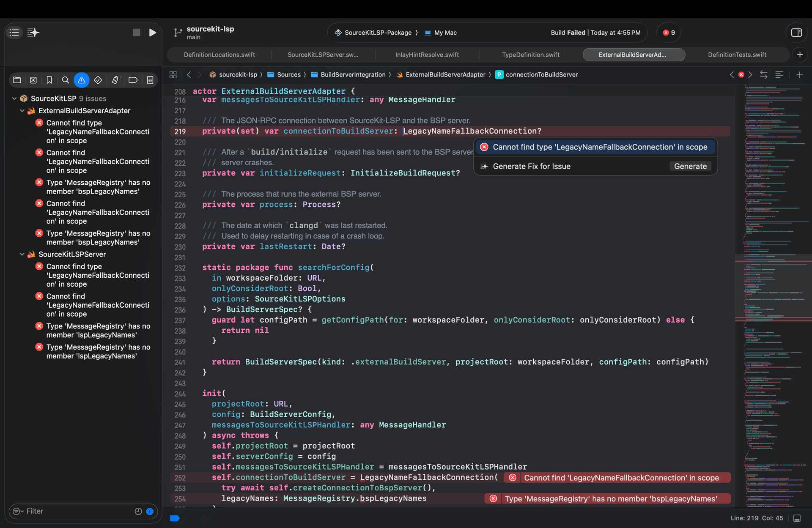812x528 pixels.
Task: Open the source control branch icon
Action: tap(178, 33)
